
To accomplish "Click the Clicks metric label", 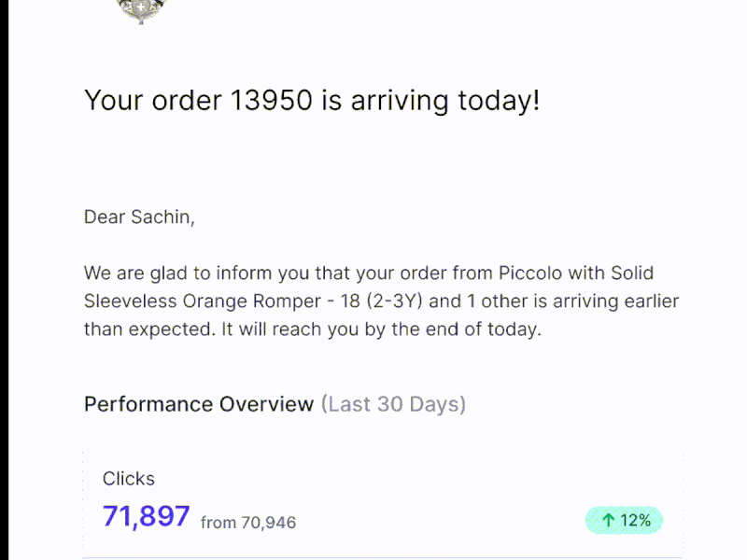I will [x=129, y=479].
